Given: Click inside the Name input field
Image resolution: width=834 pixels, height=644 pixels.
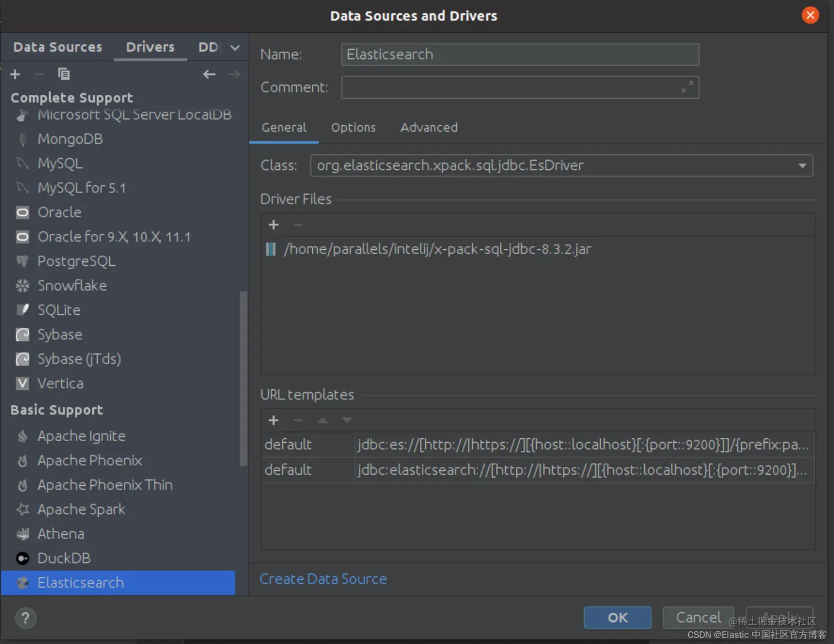Looking at the screenshot, I should pyautogui.click(x=519, y=54).
